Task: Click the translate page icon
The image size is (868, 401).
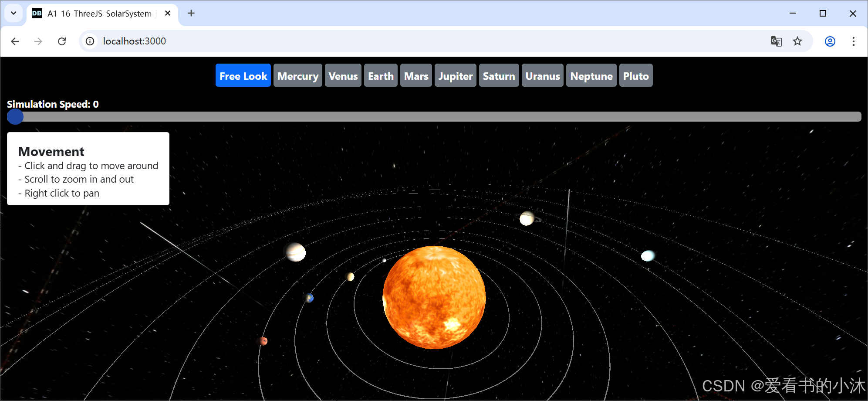Action: click(776, 41)
